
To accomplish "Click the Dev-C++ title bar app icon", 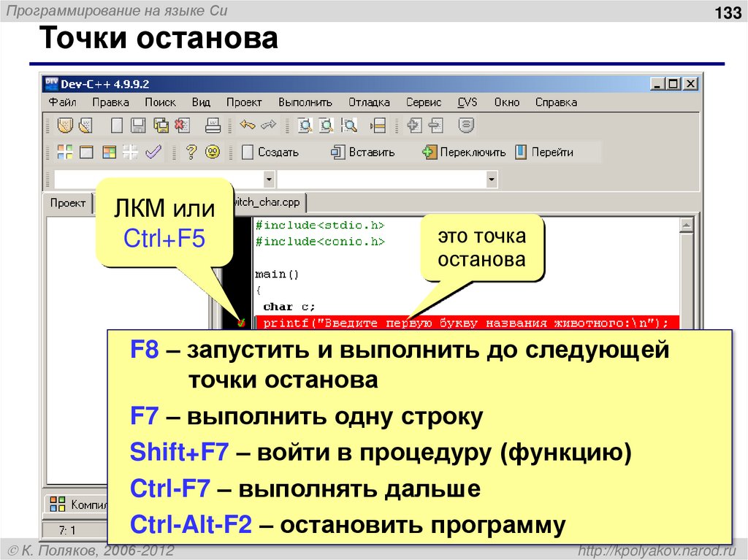I will [x=51, y=84].
